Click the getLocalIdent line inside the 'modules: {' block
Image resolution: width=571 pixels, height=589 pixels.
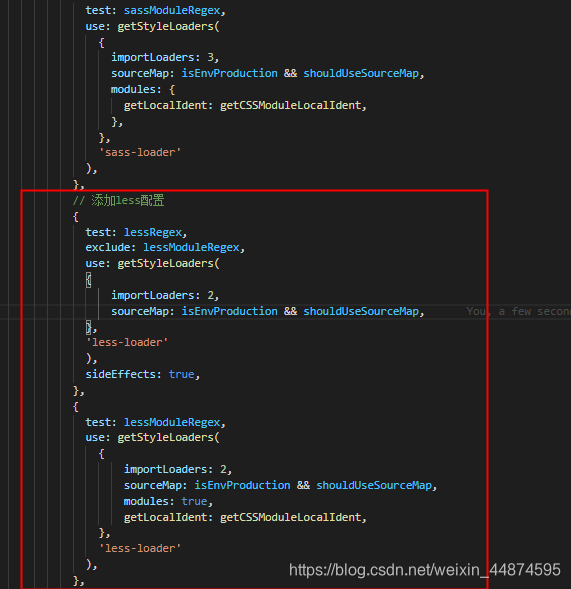click(x=245, y=106)
